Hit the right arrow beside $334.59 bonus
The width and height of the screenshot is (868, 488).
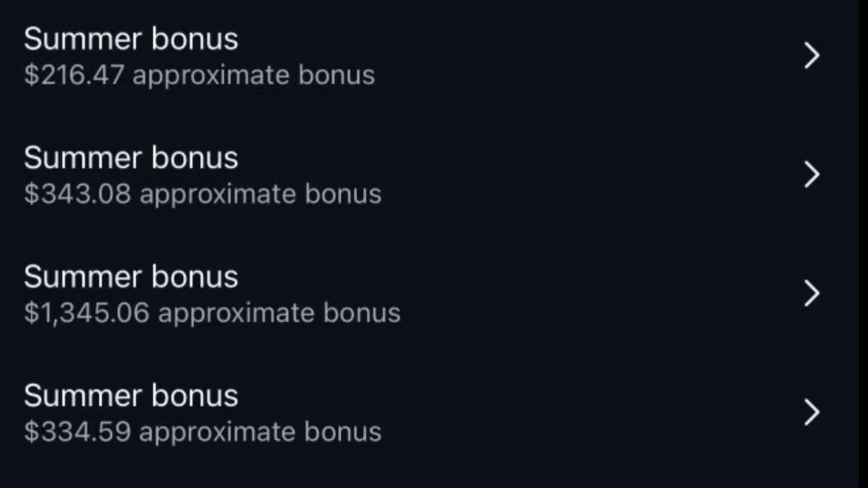point(812,412)
